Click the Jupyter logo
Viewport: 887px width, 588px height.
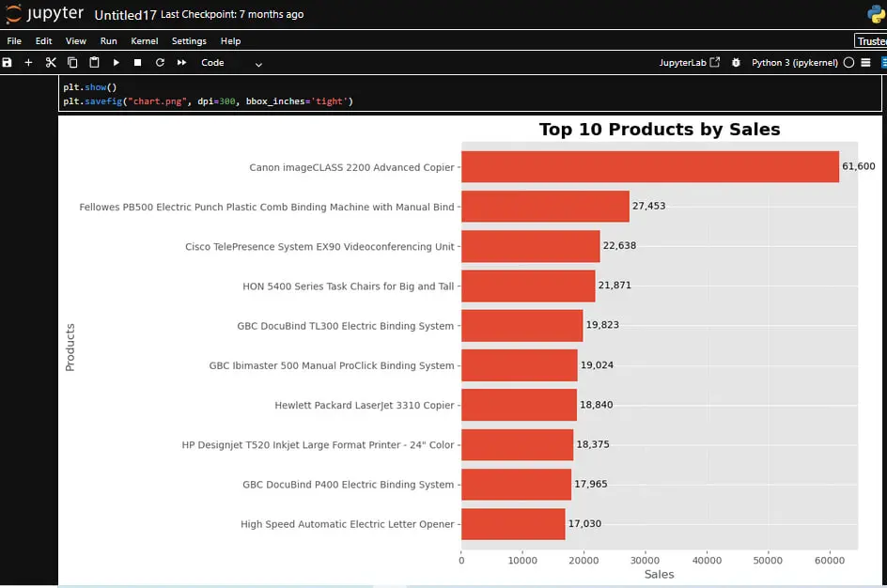pos(44,13)
